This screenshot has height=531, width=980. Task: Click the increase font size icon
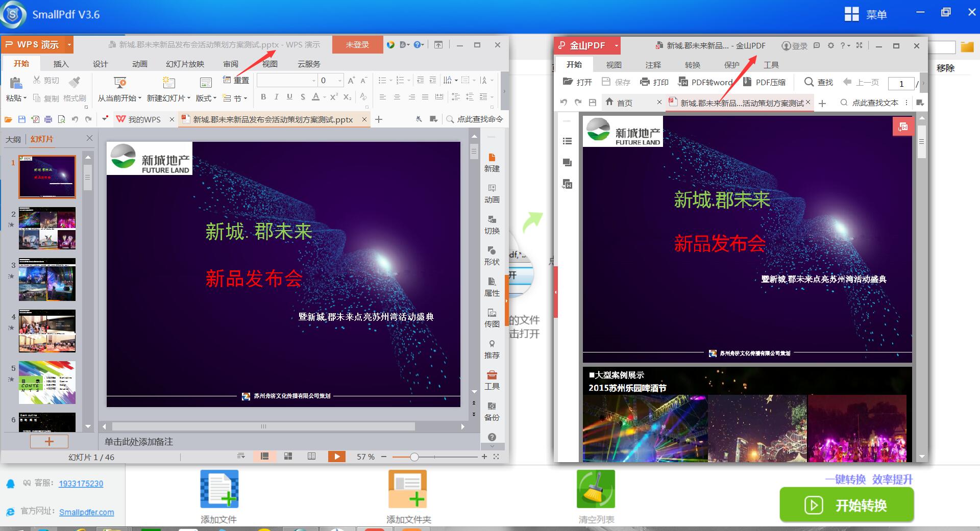coord(351,81)
